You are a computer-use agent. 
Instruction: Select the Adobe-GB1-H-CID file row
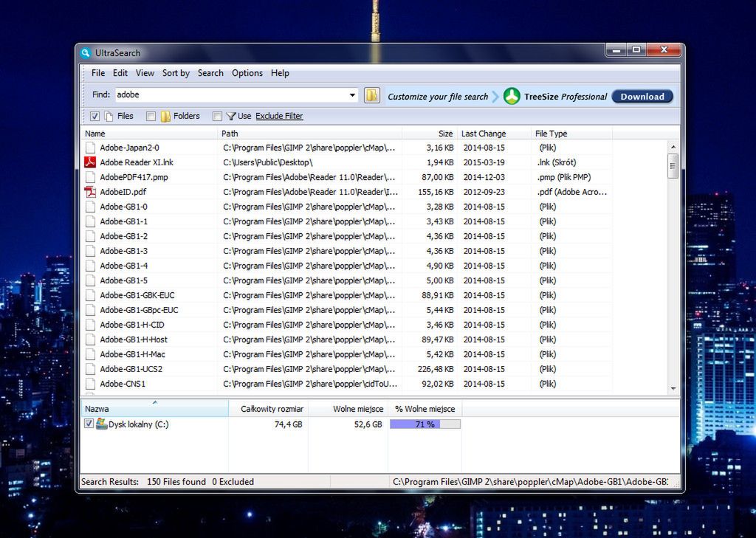[x=347, y=325]
